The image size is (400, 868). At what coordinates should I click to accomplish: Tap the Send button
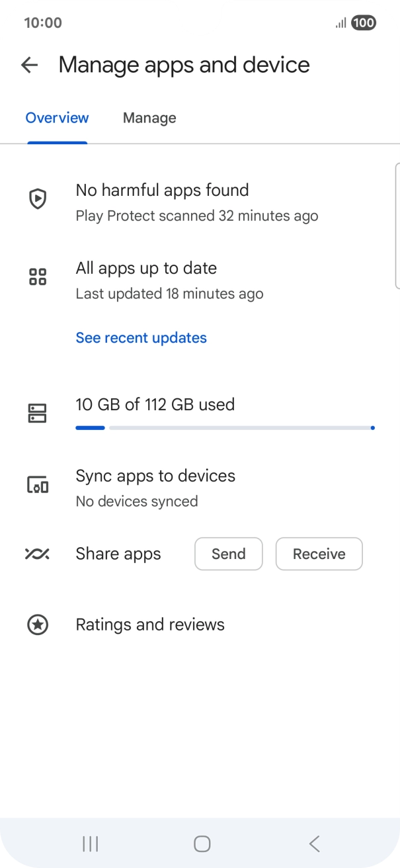[x=228, y=554]
